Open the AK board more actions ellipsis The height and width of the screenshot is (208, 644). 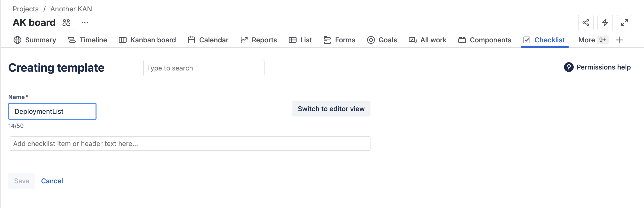(x=85, y=23)
